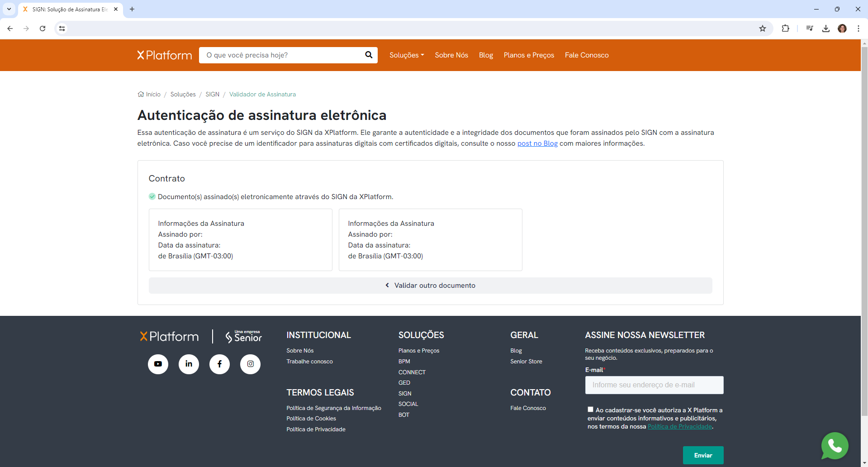Click the SIGN breadcrumb link
This screenshot has height=467, width=868.
213,94
